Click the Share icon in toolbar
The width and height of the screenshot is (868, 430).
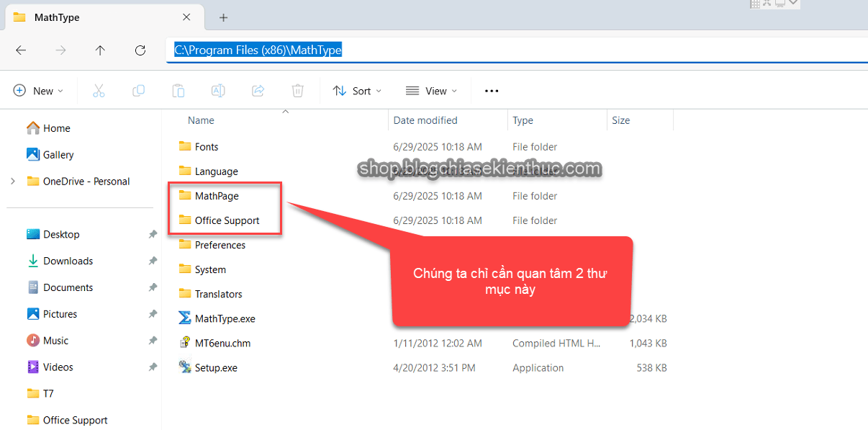click(x=258, y=91)
